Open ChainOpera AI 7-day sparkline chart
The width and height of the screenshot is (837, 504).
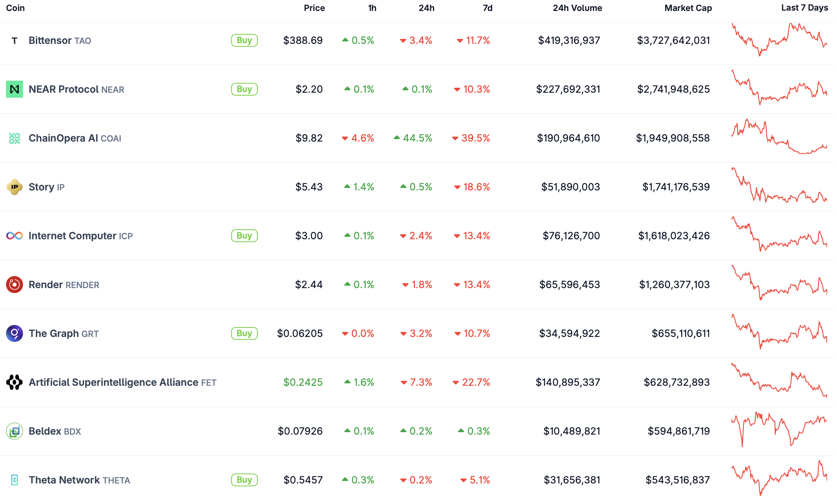[x=779, y=137]
